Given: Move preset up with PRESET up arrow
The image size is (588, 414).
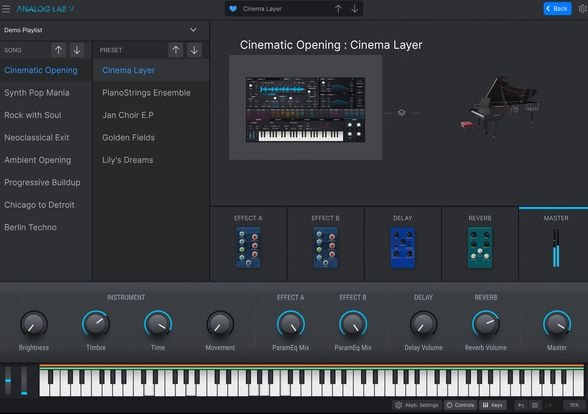Looking at the screenshot, I should [x=176, y=50].
